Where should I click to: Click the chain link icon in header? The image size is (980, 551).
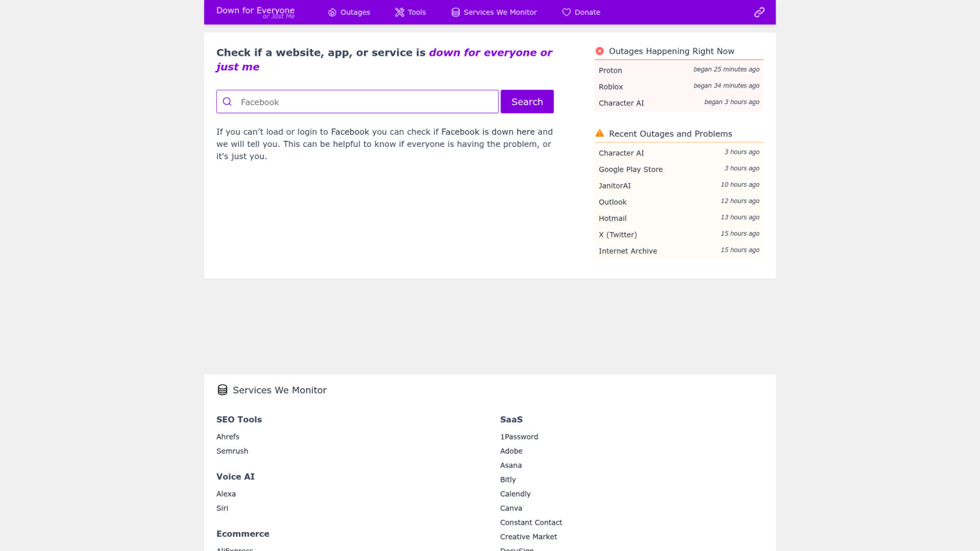(x=759, y=12)
